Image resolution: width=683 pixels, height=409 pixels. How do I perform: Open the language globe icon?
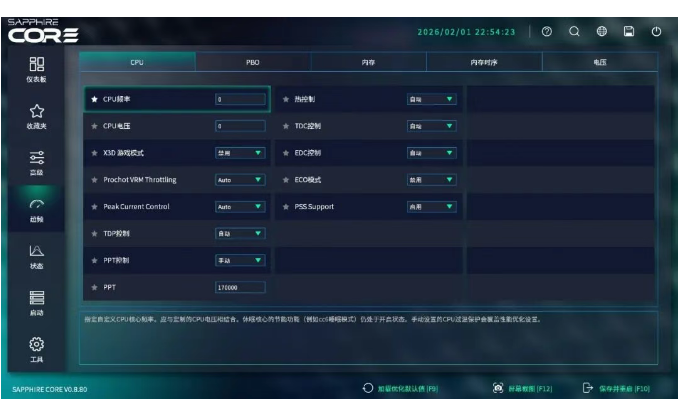602,32
